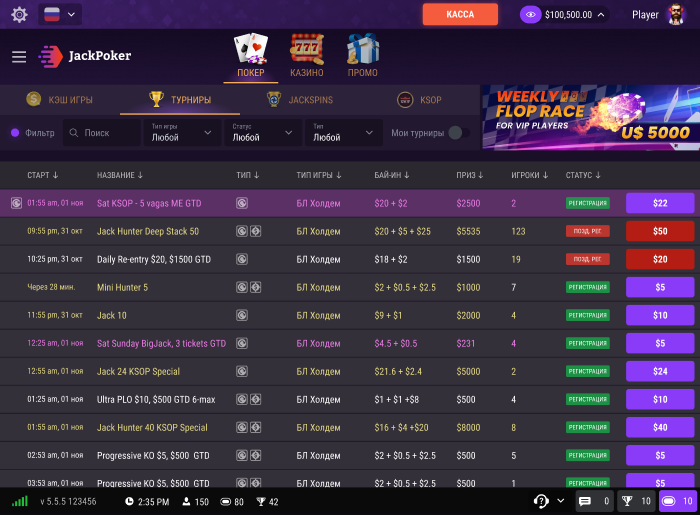Click the tables count icon 80
The image size is (700, 515).
tap(225, 502)
